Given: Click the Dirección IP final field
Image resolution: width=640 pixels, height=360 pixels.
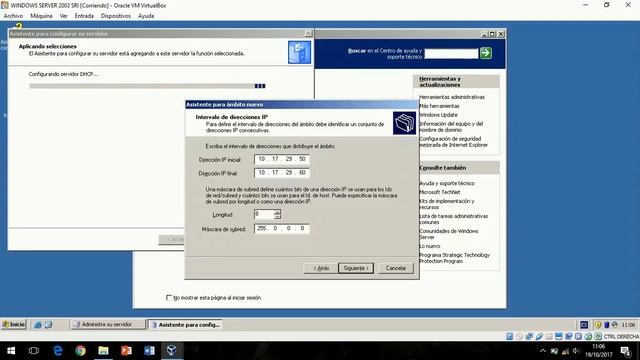Looking at the screenshot, I should [x=282, y=173].
